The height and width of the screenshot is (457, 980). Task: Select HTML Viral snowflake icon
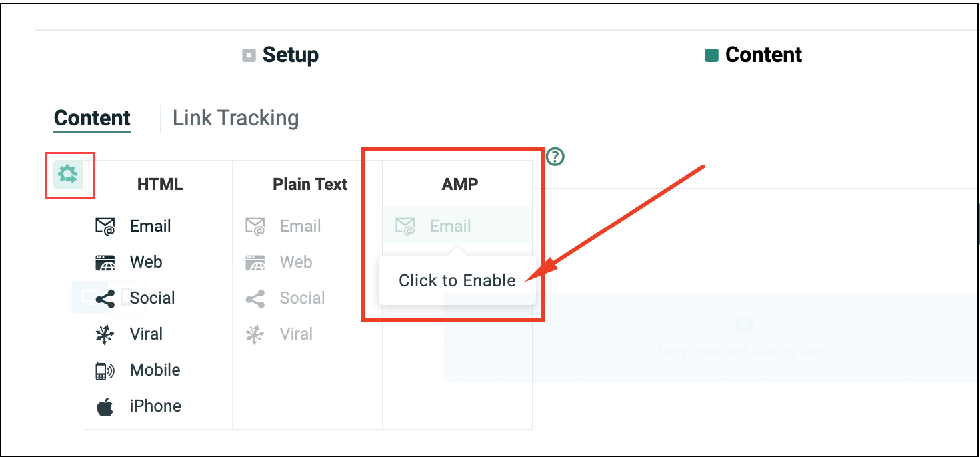pos(105,334)
